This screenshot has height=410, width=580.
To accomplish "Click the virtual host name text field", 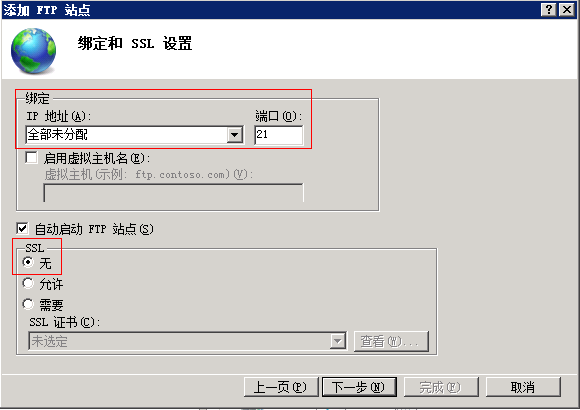I will pyautogui.click(x=173, y=193).
